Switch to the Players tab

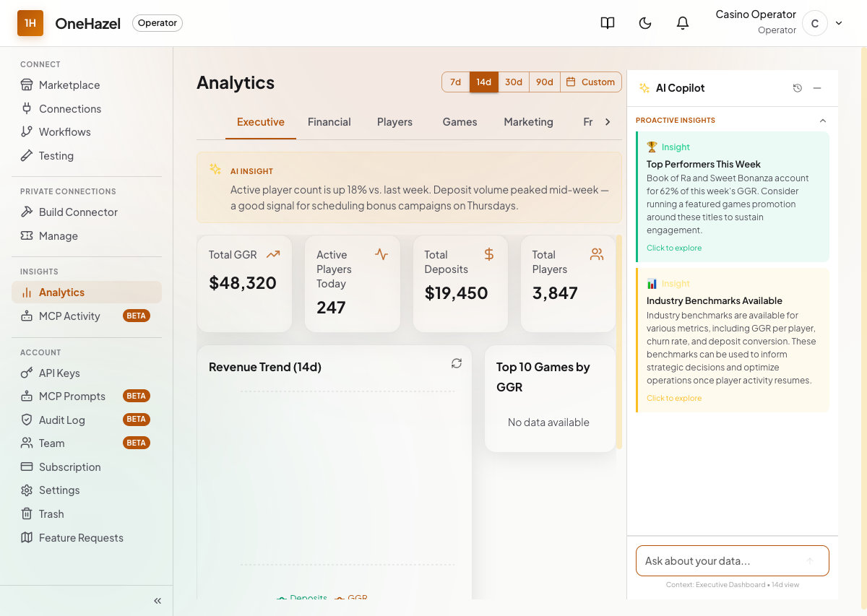point(394,122)
